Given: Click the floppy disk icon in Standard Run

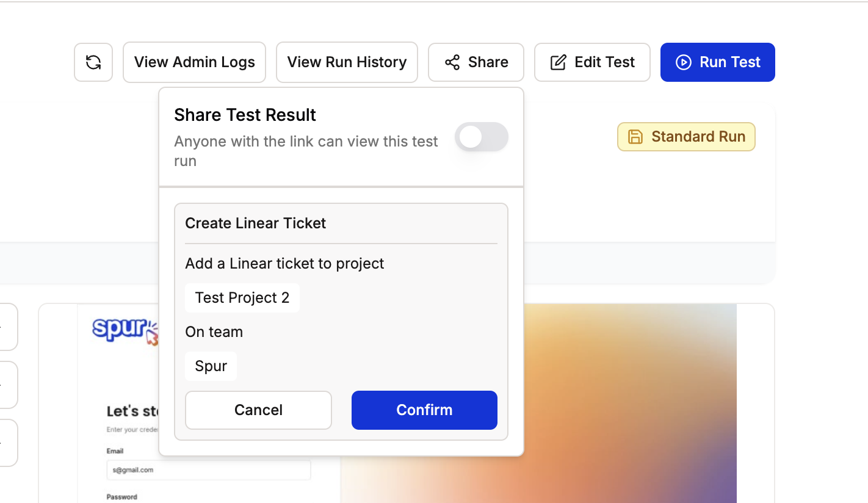Looking at the screenshot, I should (x=635, y=137).
